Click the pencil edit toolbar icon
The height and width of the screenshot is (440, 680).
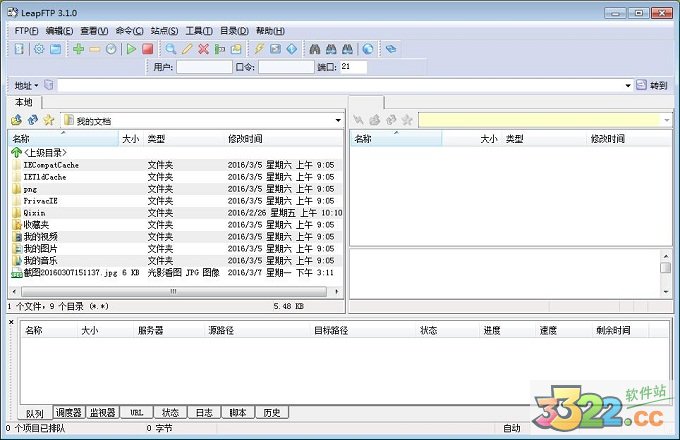coord(187,49)
